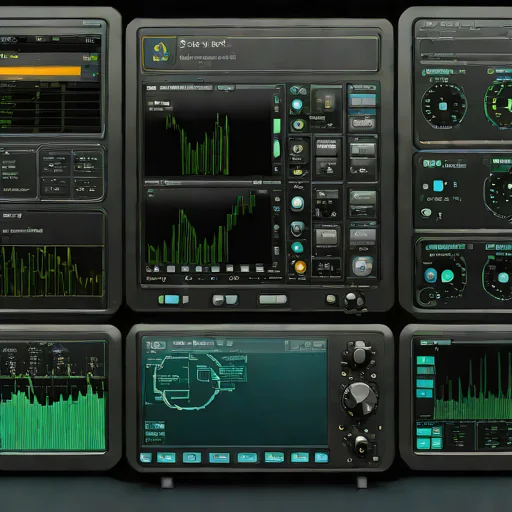
Task: Click the green spiky spectrum graph on that monitor
Action: click(x=473, y=385)
